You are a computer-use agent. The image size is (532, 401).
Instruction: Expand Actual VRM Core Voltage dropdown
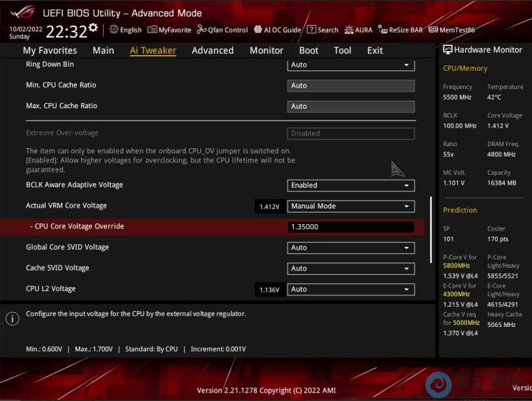pyautogui.click(x=351, y=206)
